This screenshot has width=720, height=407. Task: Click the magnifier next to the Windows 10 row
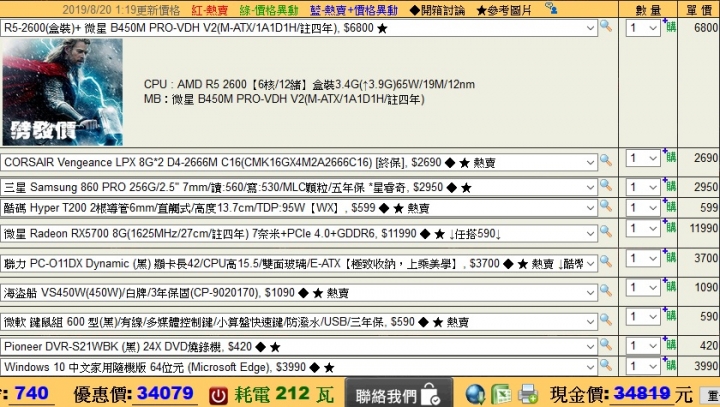tap(606, 365)
